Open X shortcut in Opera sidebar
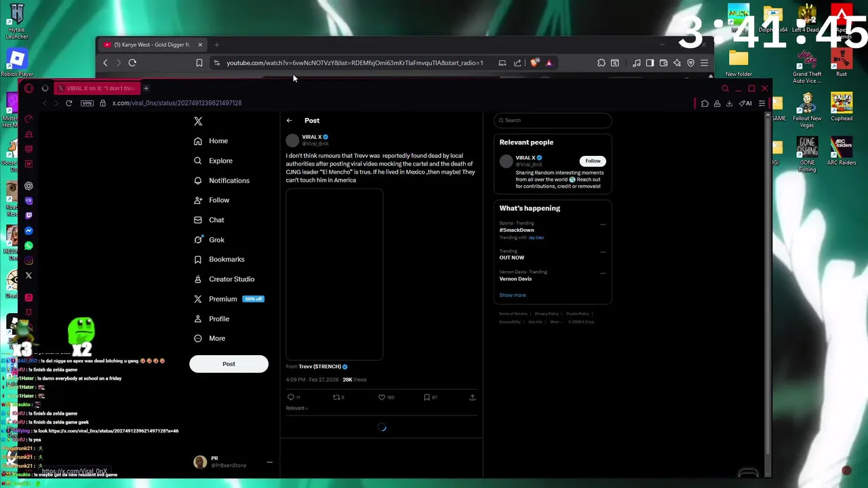868x488 pixels. [x=28, y=276]
